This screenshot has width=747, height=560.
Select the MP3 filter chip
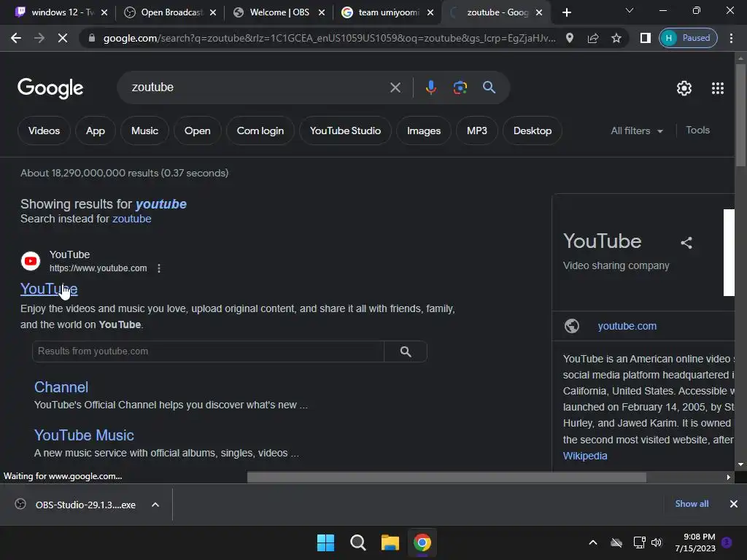(477, 131)
